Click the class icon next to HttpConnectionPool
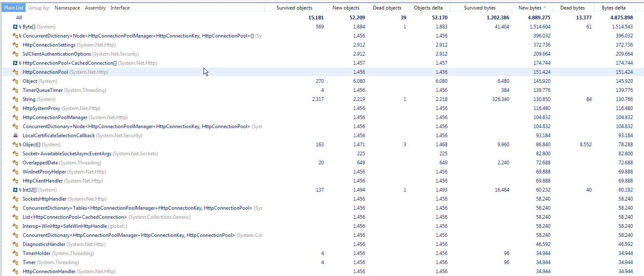The width and height of the screenshot is (644, 276). coord(16,72)
